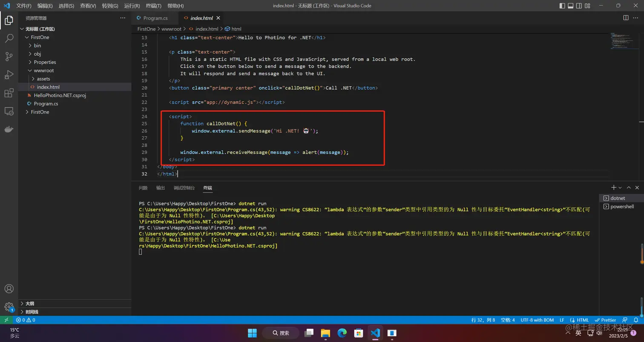The width and height of the screenshot is (644, 342).
Task: Select the dotnet terminal instance
Action: pos(621,198)
